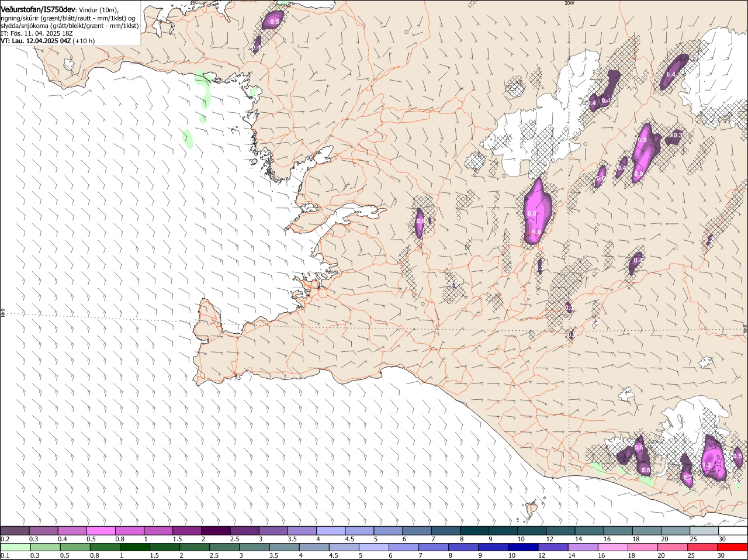Pick snow scale swatch between 4.5 and 5
The image size is (748, 560).
[360, 531]
